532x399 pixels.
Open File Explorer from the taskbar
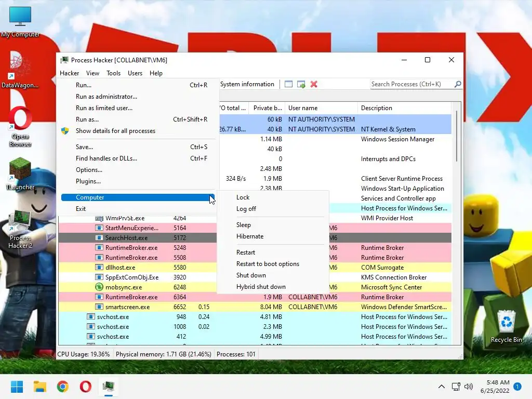click(39, 387)
